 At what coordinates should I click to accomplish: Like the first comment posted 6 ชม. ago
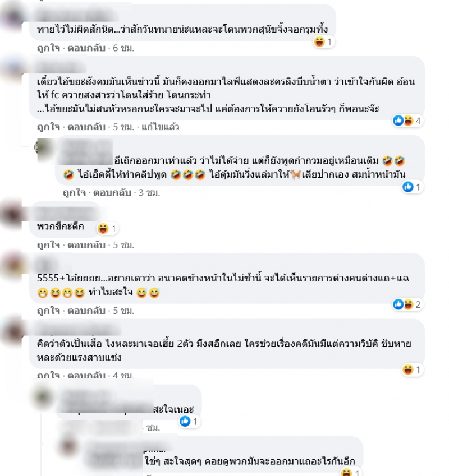(48, 48)
